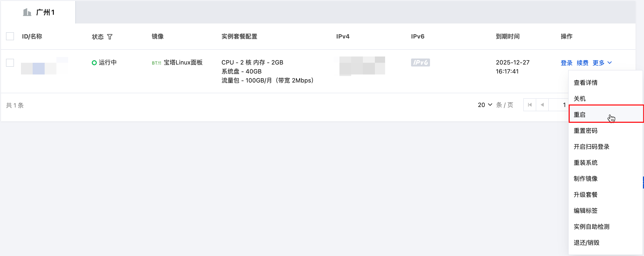Click the status filter funnel icon
644x256 pixels.
110,37
